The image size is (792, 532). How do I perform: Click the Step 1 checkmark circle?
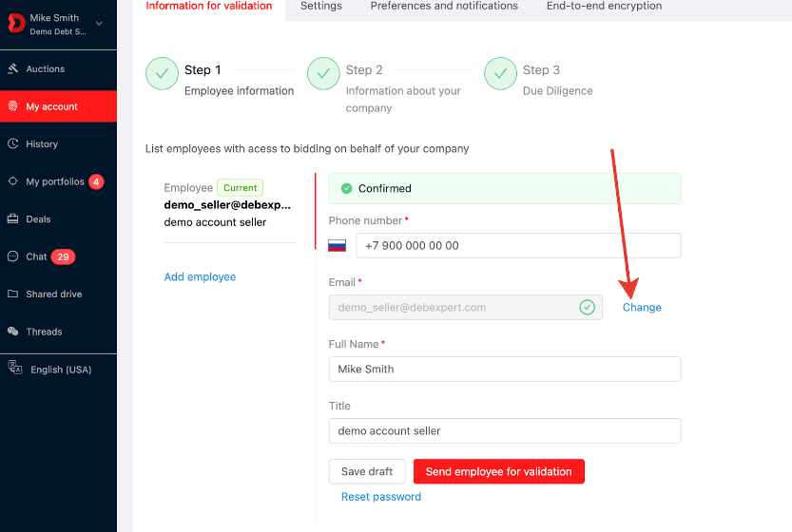[x=163, y=74]
